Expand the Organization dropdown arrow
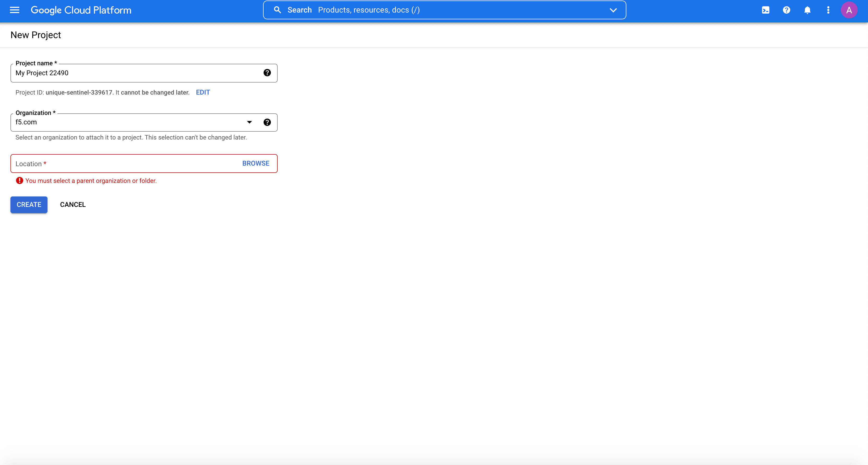 (x=250, y=122)
